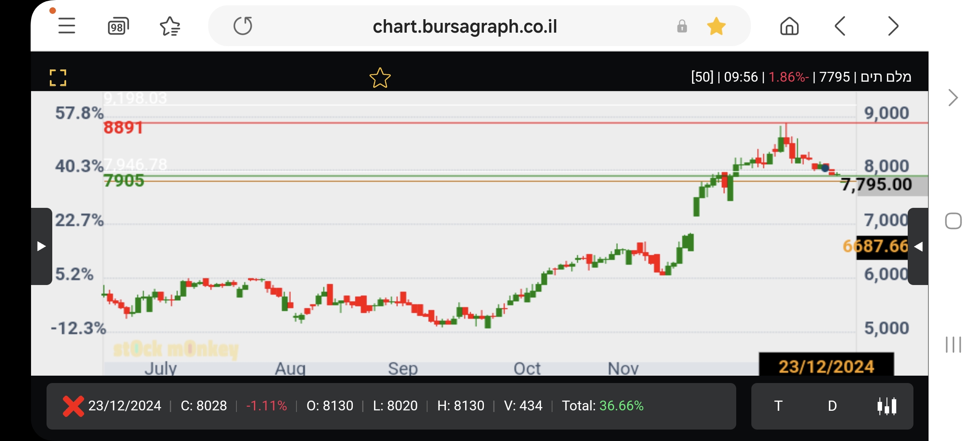Image resolution: width=980 pixels, height=441 pixels.
Task: Expand the right side panel arrow
Action: 918,247
